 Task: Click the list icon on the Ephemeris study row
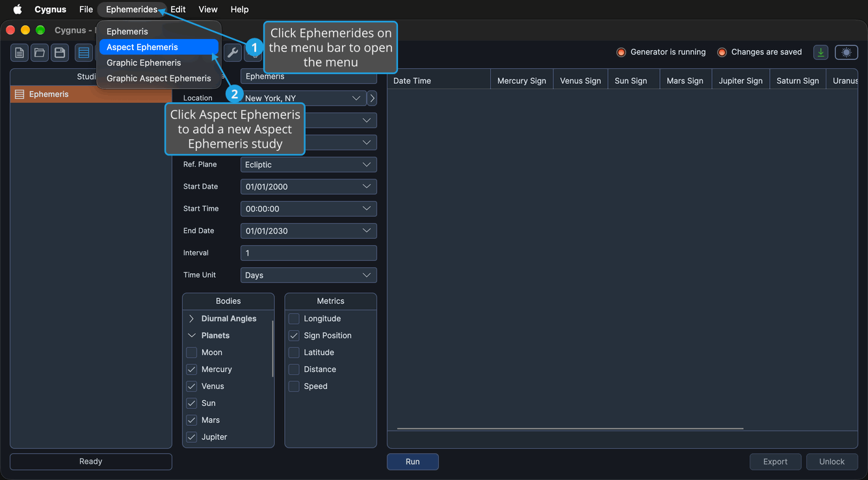coord(20,94)
